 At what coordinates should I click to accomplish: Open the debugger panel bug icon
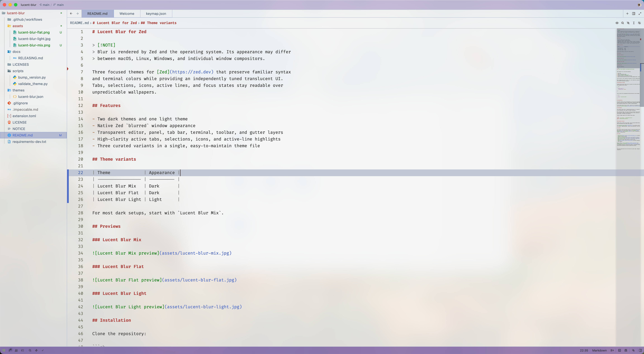click(x=626, y=350)
